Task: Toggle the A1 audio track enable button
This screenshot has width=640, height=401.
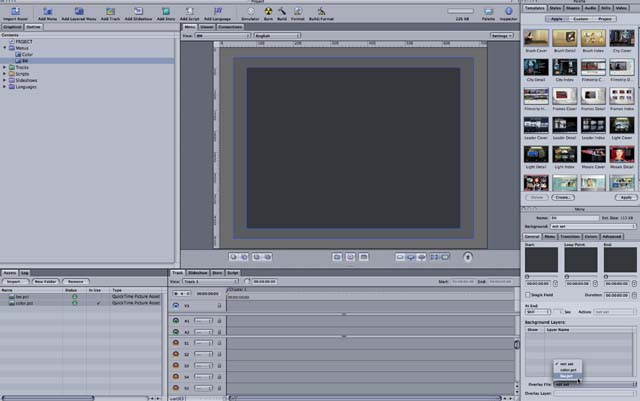Action: (x=176, y=321)
